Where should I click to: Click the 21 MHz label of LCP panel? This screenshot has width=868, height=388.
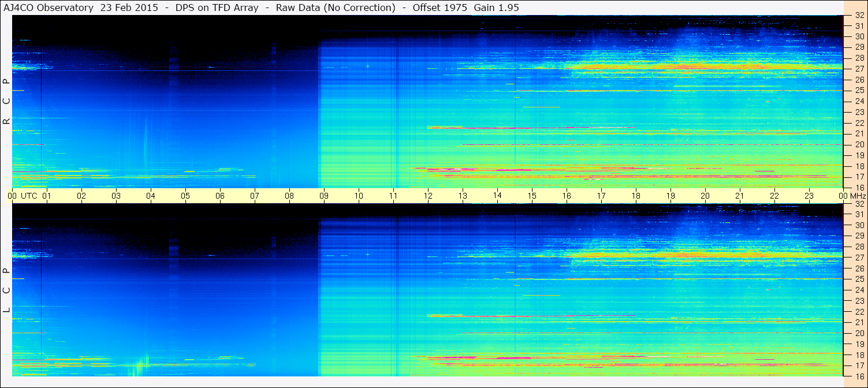(859, 322)
